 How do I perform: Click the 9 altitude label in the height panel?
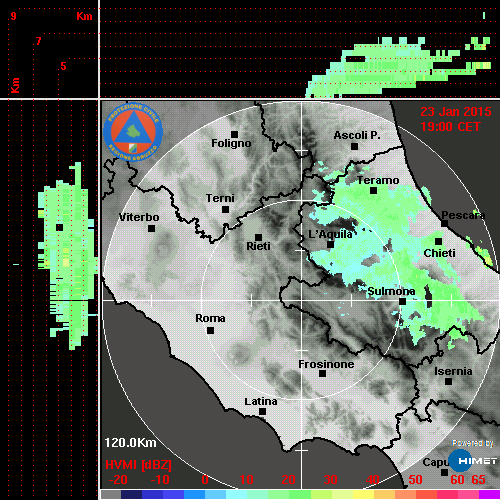point(13,16)
